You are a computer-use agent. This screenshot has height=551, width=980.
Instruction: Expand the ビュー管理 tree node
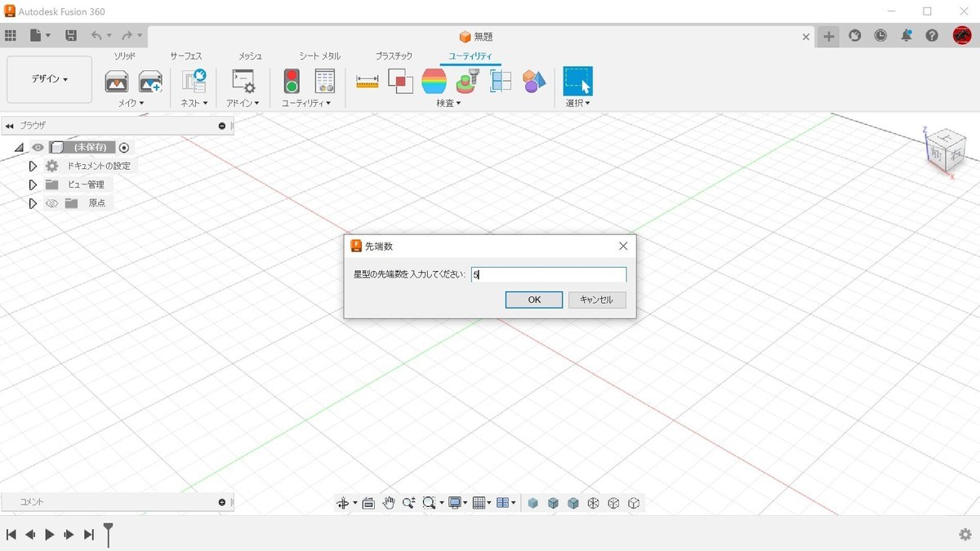pos(33,184)
